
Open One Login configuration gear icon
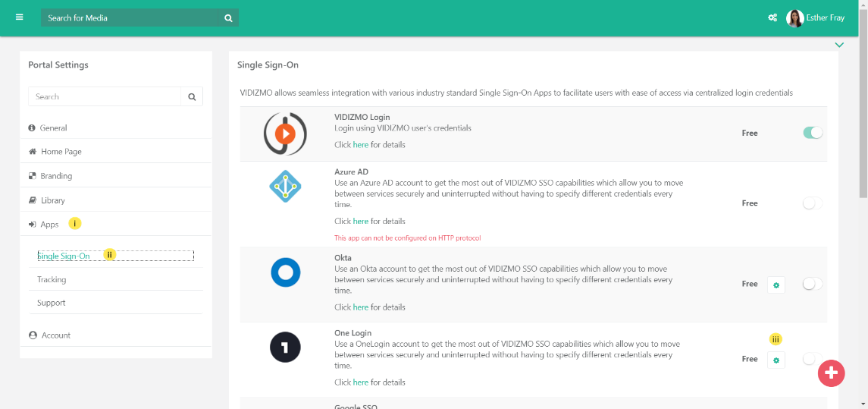(776, 360)
